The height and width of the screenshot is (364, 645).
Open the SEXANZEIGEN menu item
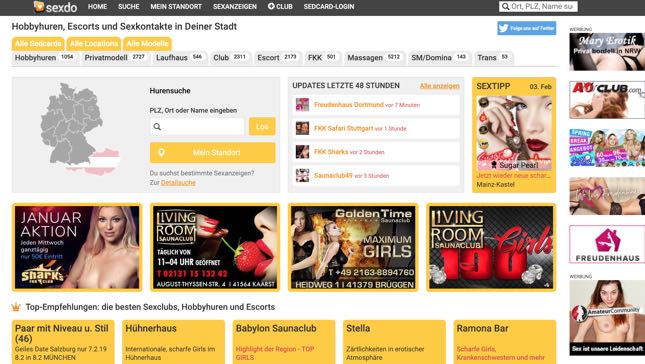tap(234, 7)
